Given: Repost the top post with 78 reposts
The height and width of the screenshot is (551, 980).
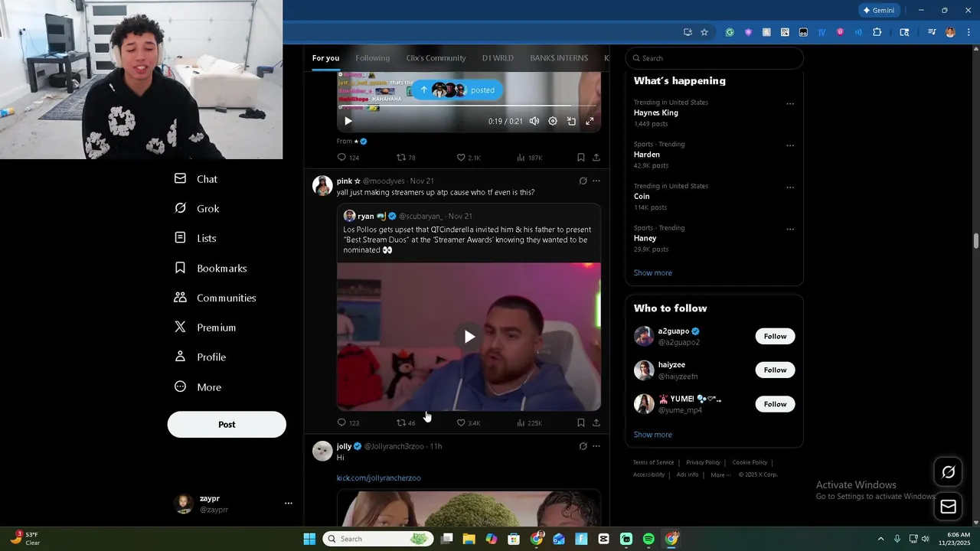Looking at the screenshot, I should click(406, 158).
